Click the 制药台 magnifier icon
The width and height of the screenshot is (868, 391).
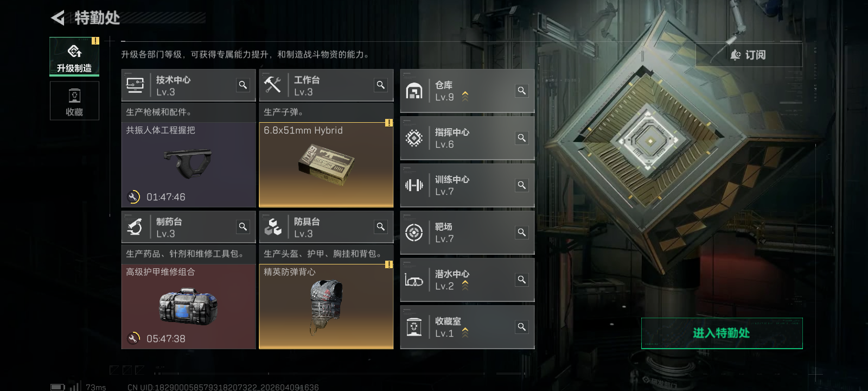pyautogui.click(x=243, y=226)
